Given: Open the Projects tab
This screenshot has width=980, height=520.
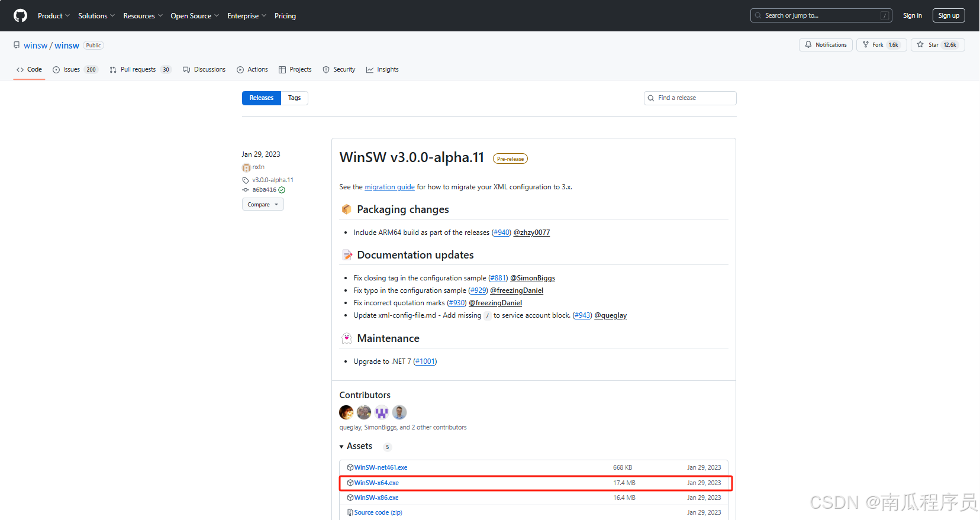Looking at the screenshot, I should tap(295, 70).
